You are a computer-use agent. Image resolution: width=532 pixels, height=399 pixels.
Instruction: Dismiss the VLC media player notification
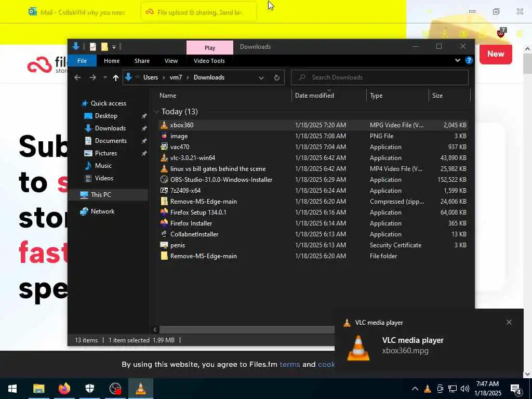pyautogui.click(x=509, y=322)
